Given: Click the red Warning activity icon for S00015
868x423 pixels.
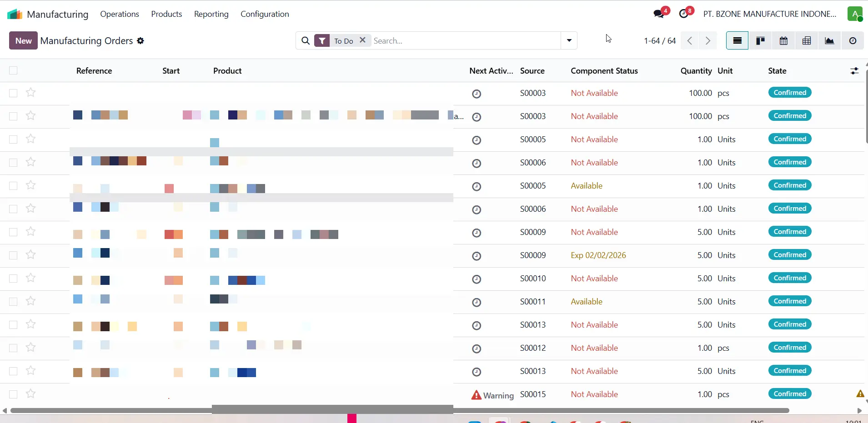Looking at the screenshot, I should pos(476,395).
